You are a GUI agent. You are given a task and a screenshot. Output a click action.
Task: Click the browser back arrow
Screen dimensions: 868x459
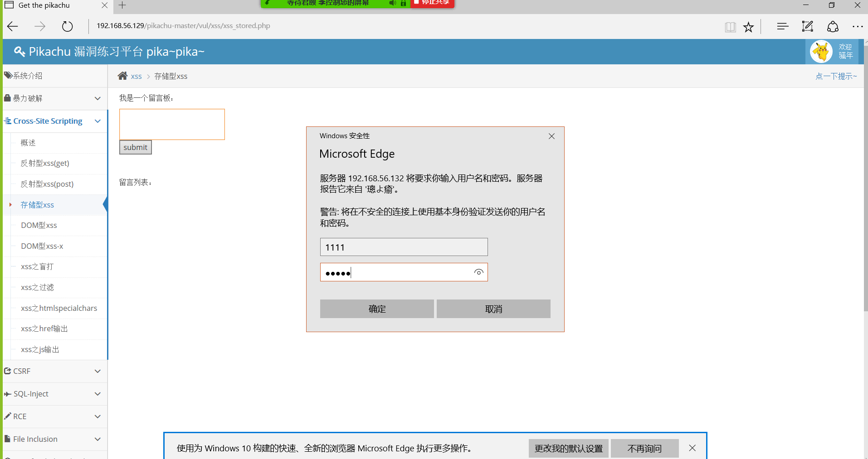(13, 26)
